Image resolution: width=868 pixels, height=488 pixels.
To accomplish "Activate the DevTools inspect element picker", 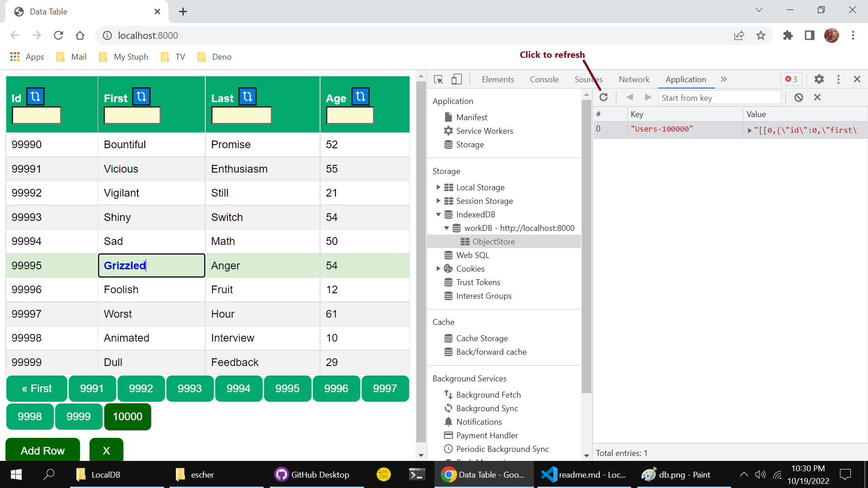I will 438,80.
